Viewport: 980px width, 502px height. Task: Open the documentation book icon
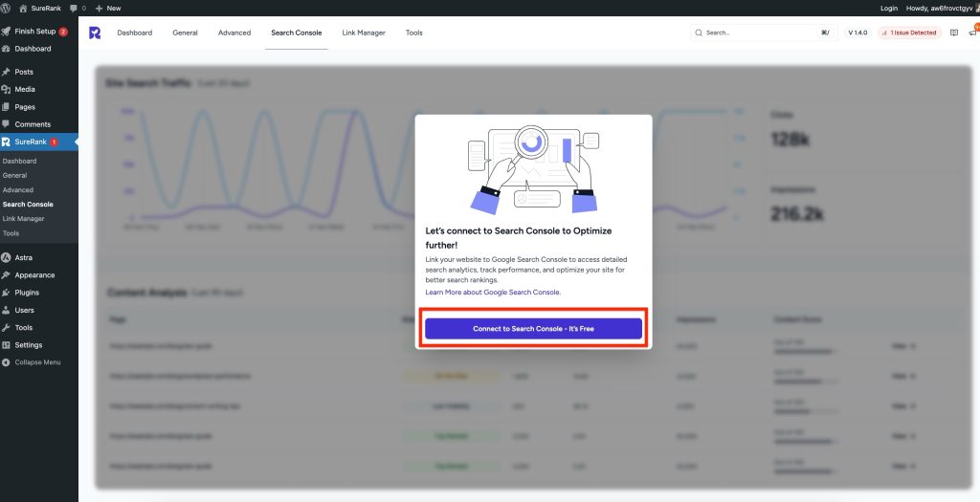[954, 33]
